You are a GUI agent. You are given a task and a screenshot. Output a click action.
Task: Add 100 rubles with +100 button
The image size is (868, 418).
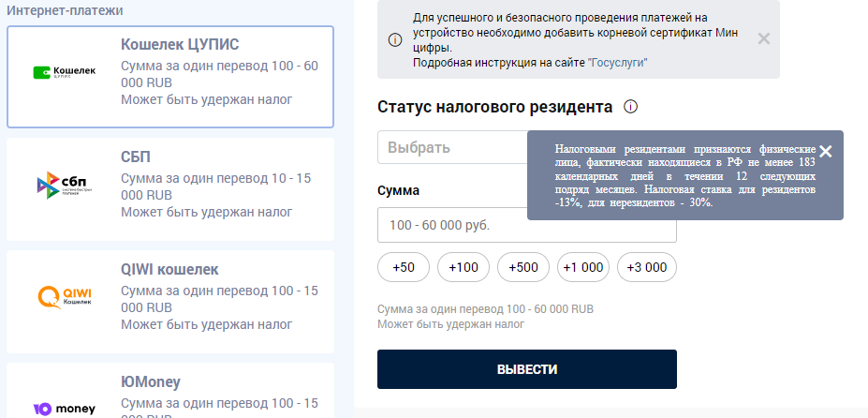(x=463, y=267)
